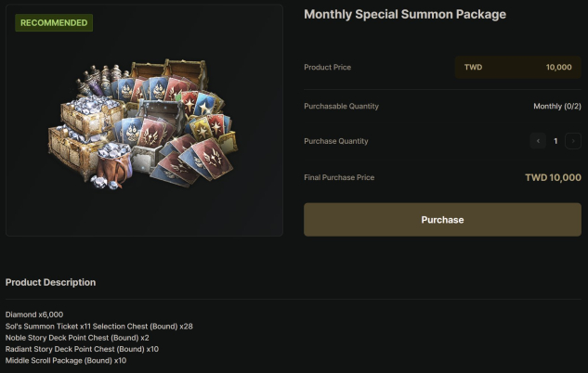
Task: Click the Product Description heading
Action: (50, 282)
